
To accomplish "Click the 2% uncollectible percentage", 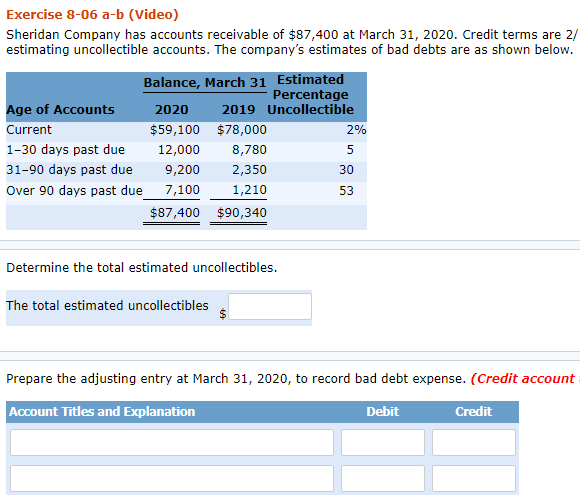I will click(356, 130).
